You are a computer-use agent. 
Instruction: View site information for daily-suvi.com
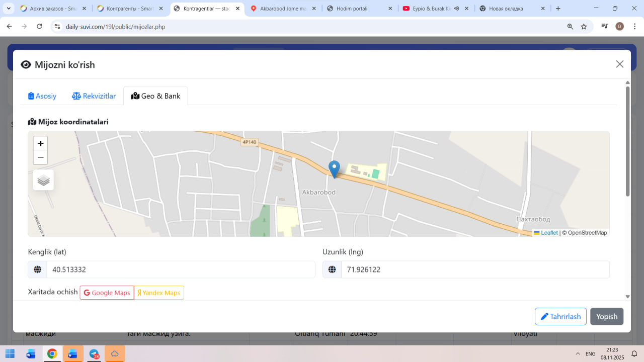click(57, 27)
